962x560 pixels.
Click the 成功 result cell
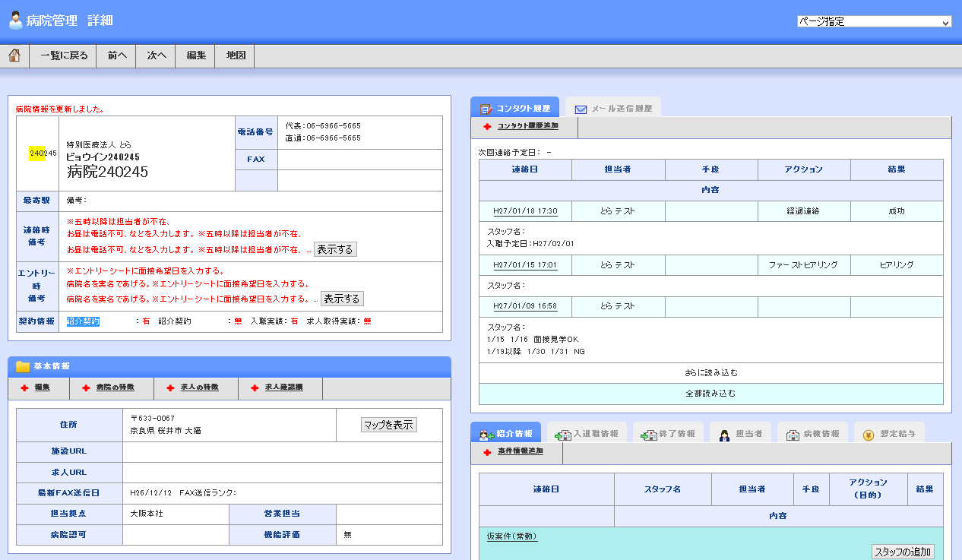click(897, 211)
